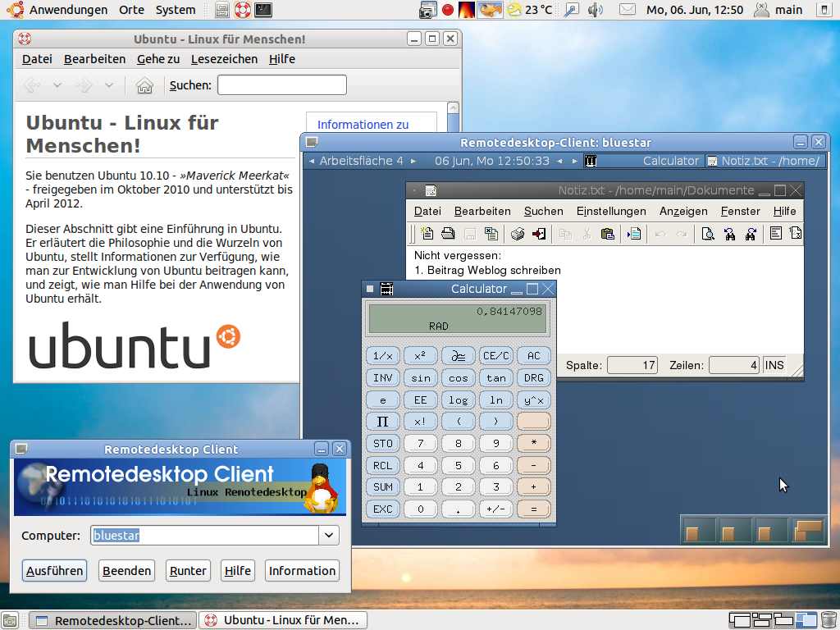The height and width of the screenshot is (630, 840).
Task: Open Lesezeichen menu in help browser
Action: point(224,59)
